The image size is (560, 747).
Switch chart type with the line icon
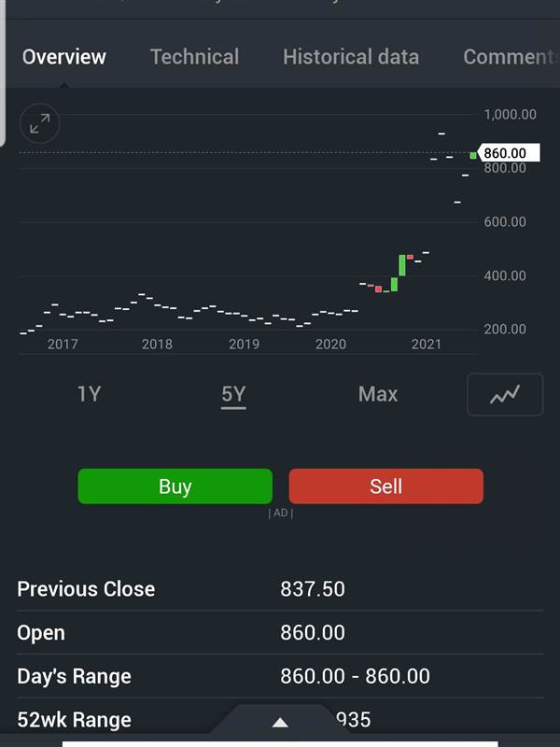pos(505,394)
